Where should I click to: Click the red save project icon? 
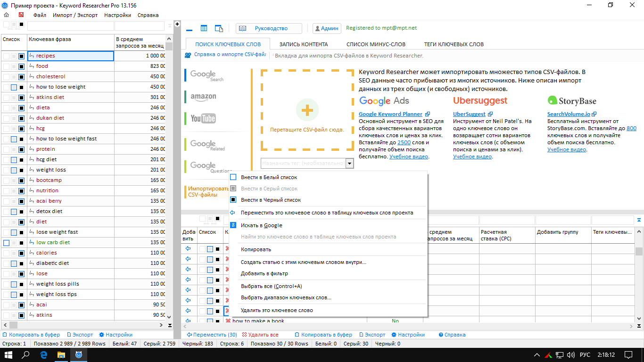pos(21,15)
